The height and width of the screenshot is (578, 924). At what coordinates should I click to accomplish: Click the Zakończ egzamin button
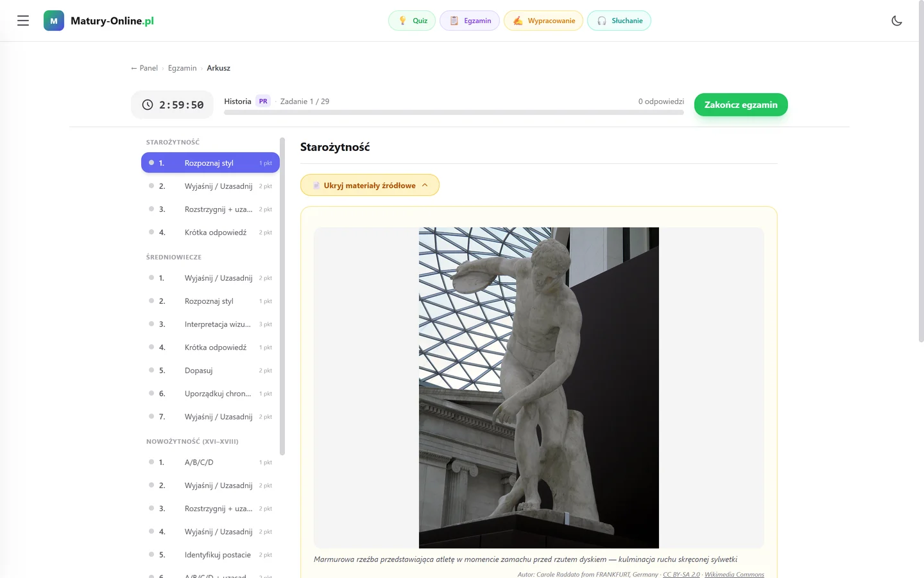click(741, 105)
